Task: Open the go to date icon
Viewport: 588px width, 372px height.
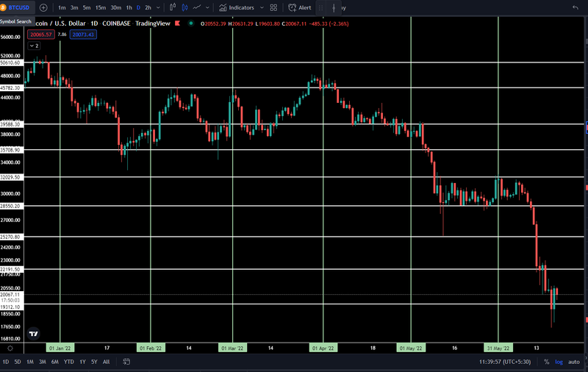Action: tap(126, 362)
